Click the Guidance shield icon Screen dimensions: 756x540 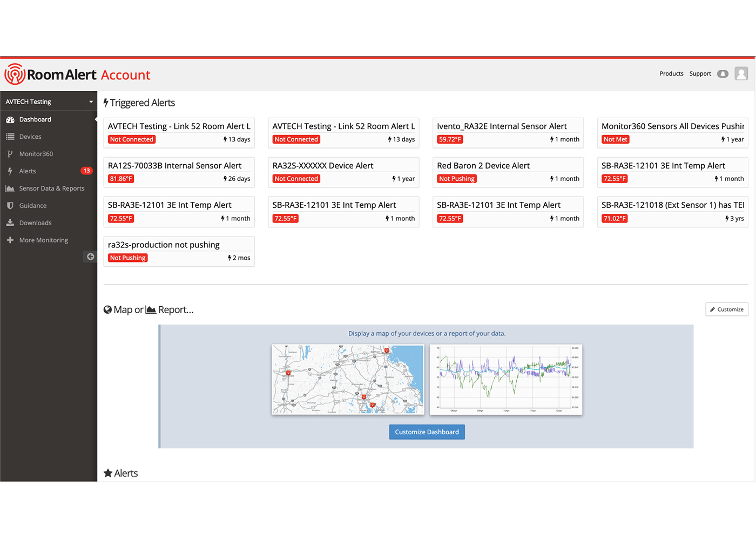(x=10, y=206)
